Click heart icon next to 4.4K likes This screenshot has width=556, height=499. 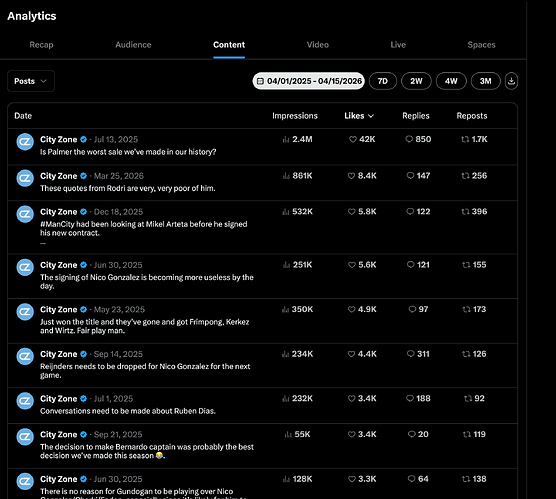pos(351,354)
